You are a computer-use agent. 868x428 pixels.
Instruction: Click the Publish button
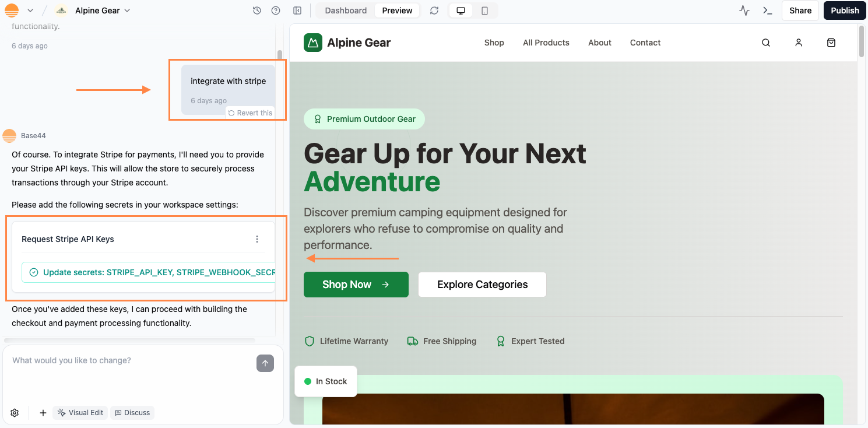(x=845, y=10)
